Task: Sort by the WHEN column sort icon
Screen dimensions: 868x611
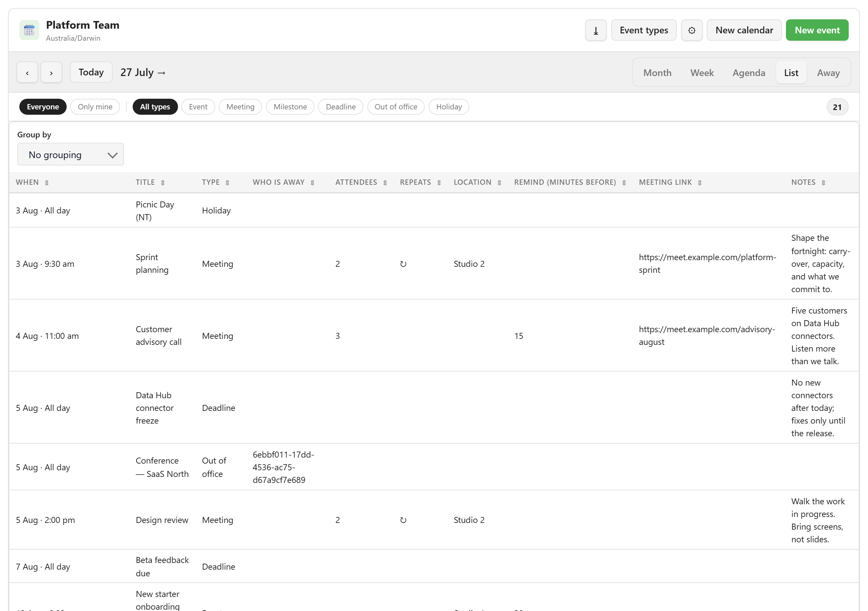Action: (x=47, y=183)
